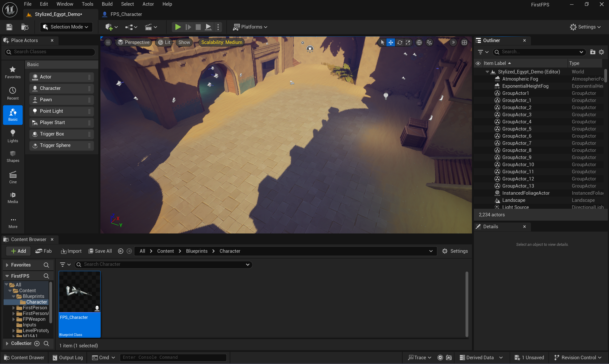609x364 pixels.
Task: Select the rotate transform tool in viewport
Action: pos(399,42)
